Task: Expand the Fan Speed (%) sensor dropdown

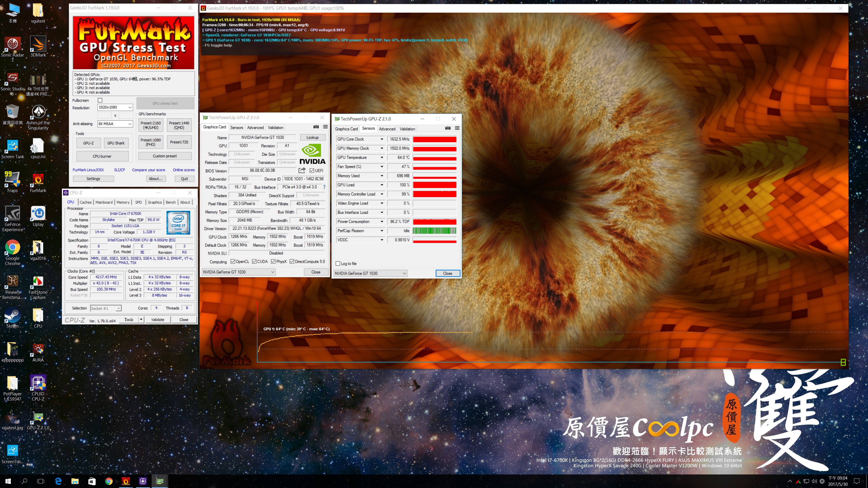Action: pyautogui.click(x=382, y=166)
